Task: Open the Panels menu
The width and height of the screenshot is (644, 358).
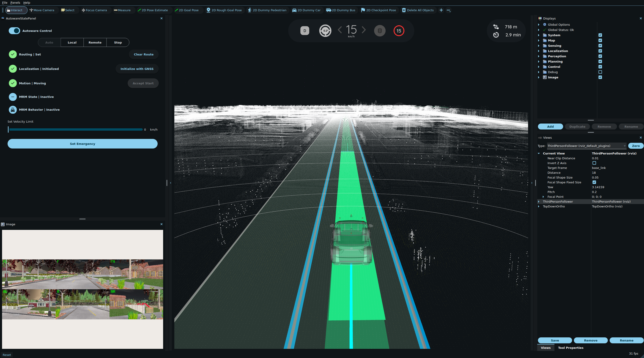Action: [x=15, y=3]
